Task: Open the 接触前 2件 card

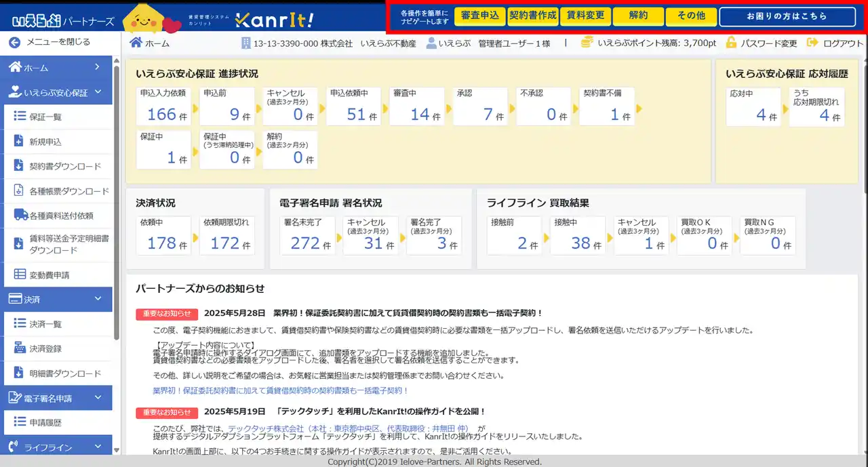Action: click(514, 235)
